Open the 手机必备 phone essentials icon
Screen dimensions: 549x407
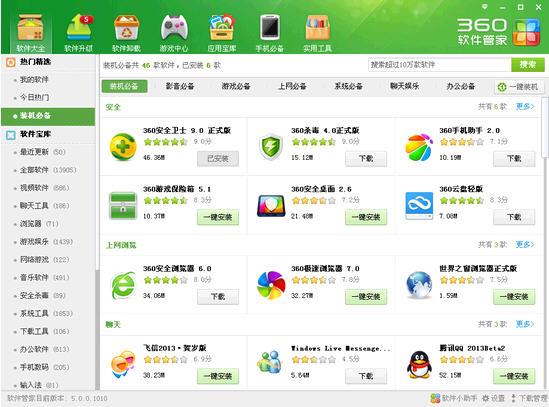[270, 33]
